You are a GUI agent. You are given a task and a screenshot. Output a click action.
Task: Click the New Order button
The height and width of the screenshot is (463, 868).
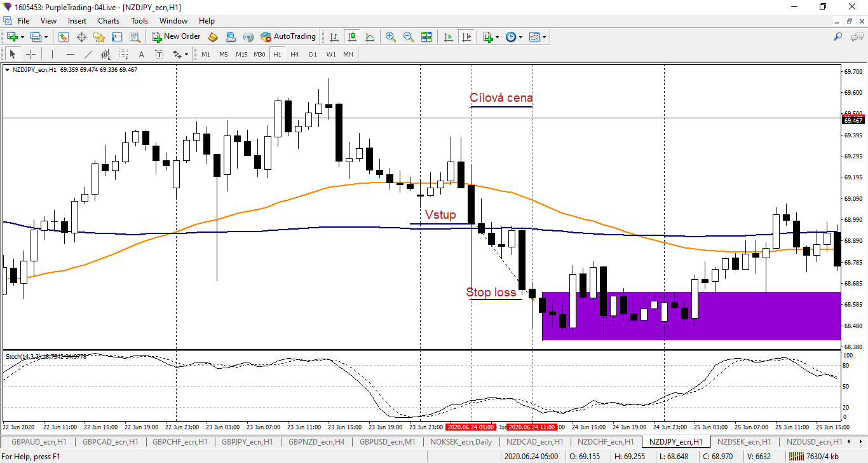pos(176,37)
